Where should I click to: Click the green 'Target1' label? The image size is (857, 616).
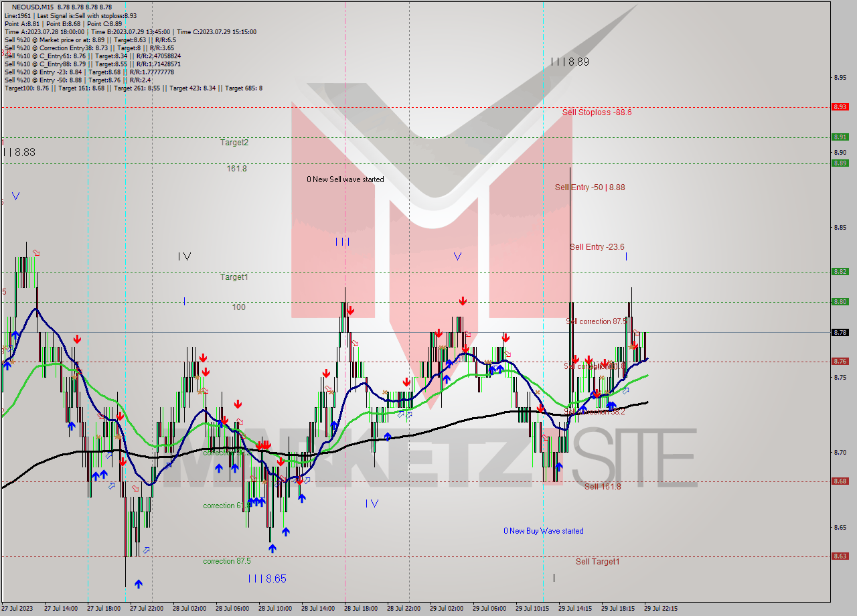pyautogui.click(x=234, y=277)
